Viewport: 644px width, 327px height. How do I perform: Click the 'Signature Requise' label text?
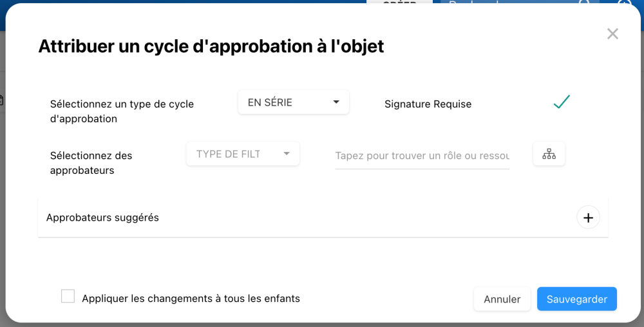[x=428, y=104]
